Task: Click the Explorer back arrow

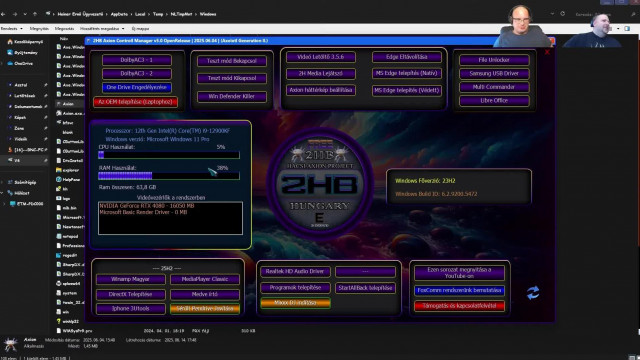Action: click(4, 14)
